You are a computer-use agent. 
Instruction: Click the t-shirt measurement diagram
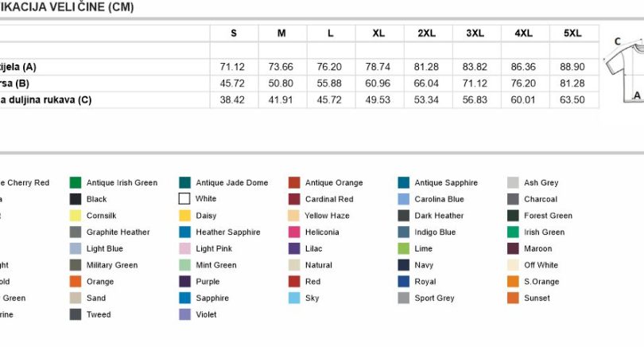tap(624, 70)
